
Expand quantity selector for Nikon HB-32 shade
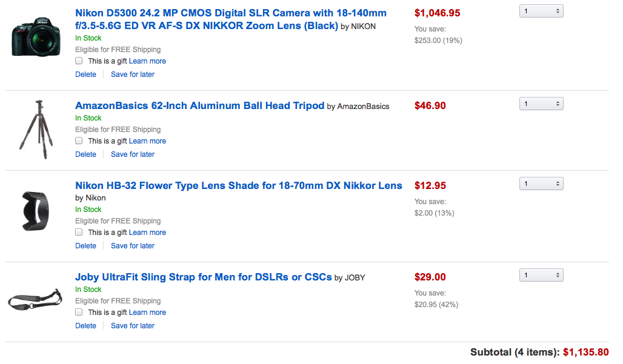(x=541, y=184)
